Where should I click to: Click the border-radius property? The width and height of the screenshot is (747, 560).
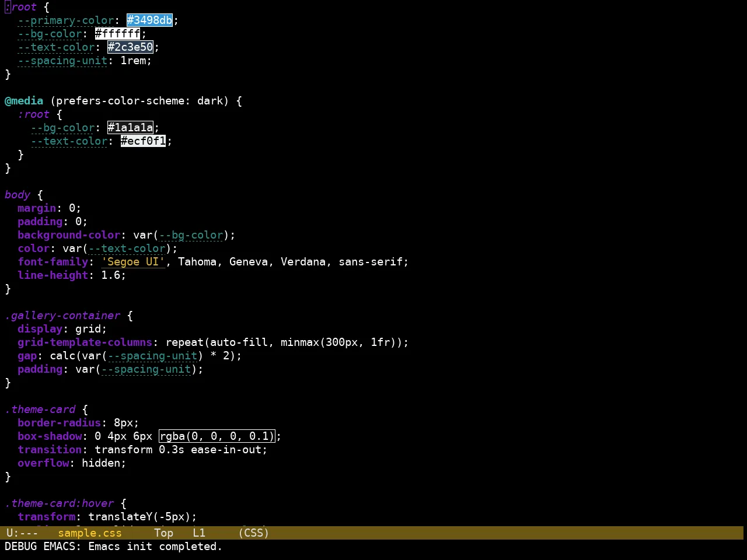tap(59, 423)
